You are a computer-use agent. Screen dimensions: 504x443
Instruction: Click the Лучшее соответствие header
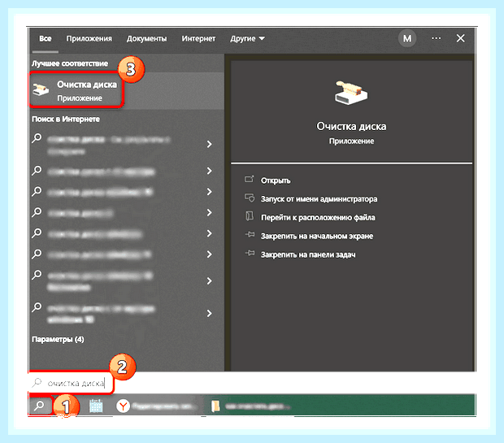click(70, 63)
